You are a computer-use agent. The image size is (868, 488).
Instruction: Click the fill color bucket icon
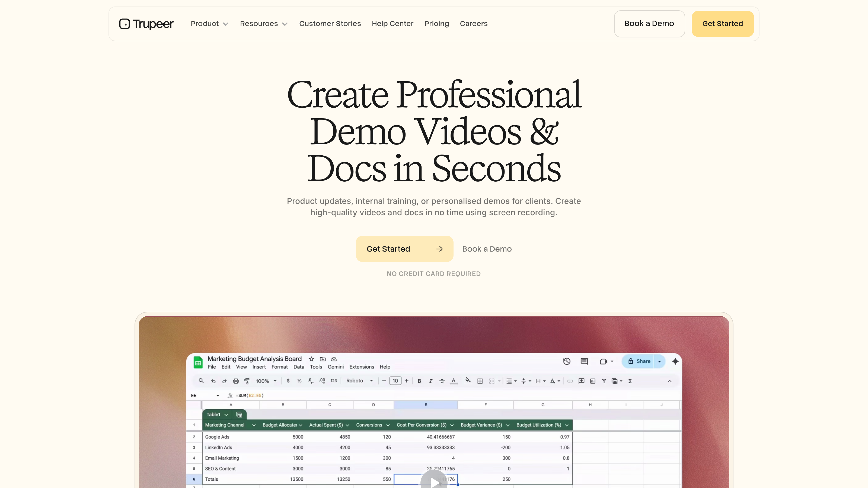coord(468,381)
